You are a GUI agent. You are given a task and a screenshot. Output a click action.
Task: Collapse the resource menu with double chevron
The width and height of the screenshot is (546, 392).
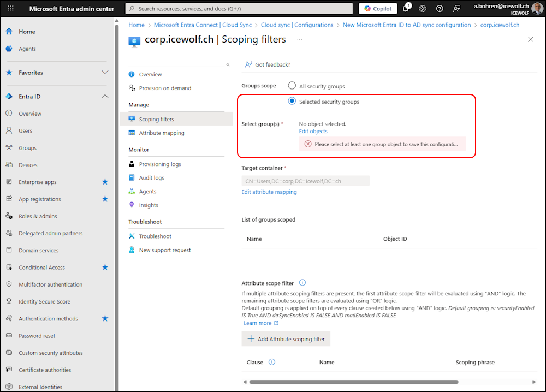[x=228, y=64]
